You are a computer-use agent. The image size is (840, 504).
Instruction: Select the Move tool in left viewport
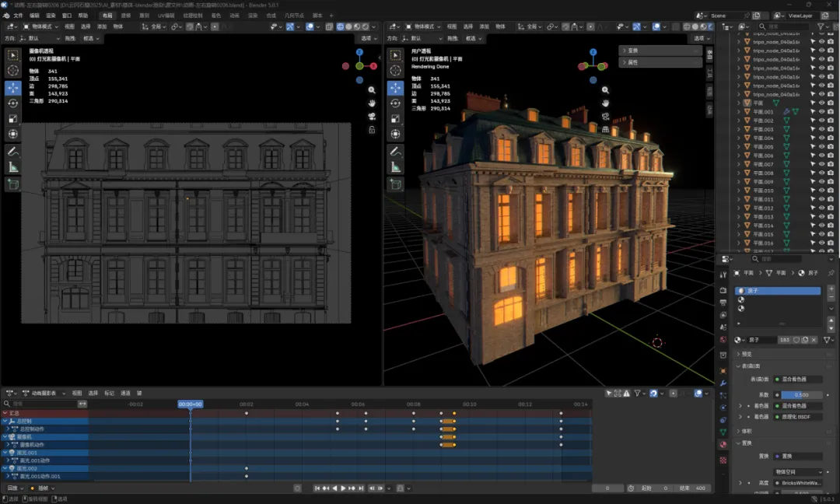(x=13, y=88)
